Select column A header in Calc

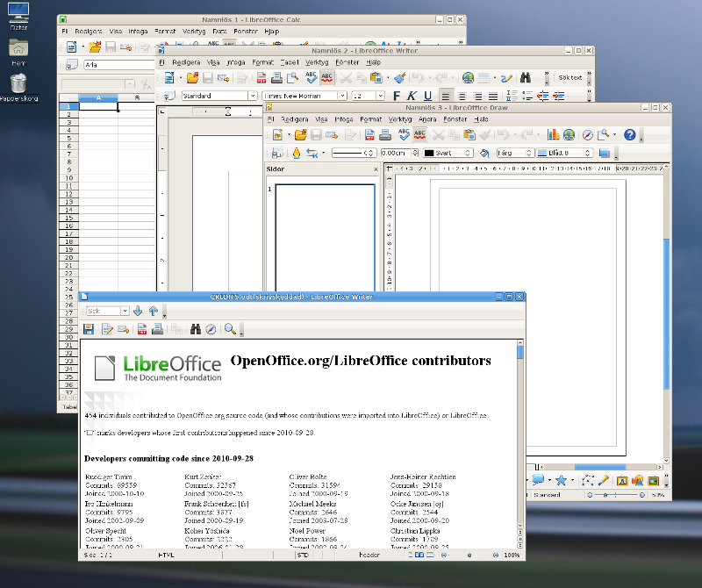pyautogui.click(x=98, y=97)
